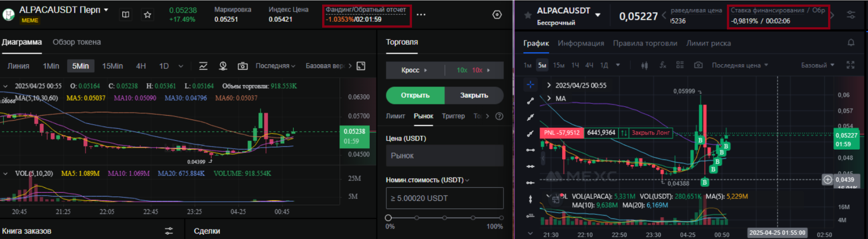Image resolution: width=868 pixels, height=239 pixels.
Task: Select the Закрыть position mode
Action: tap(474, 95)
